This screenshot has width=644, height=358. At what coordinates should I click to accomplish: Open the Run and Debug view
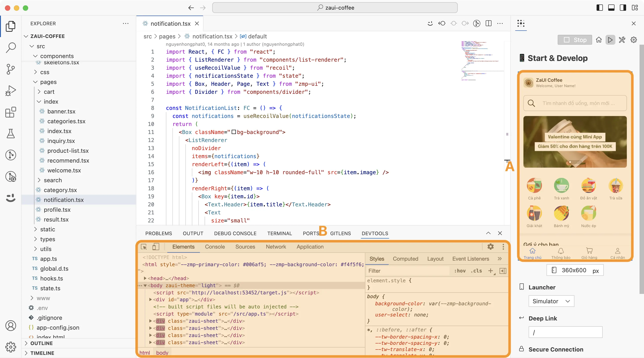pyautogui.click(x=11, y=91)
